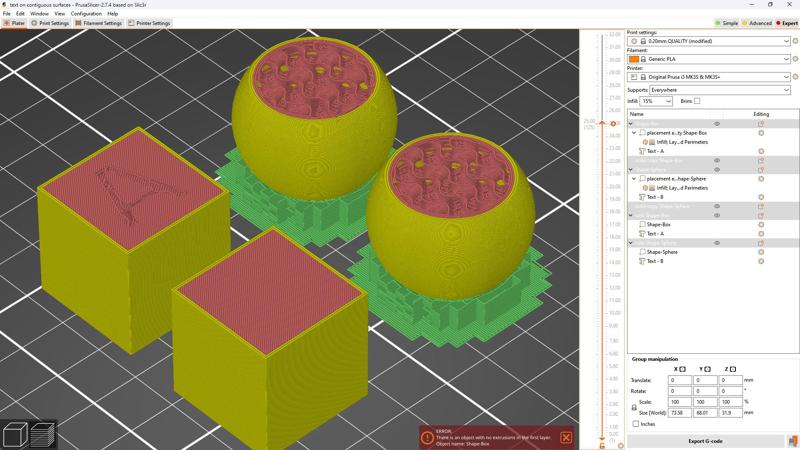Screen dimensions: 800x450
Task: Click the send to SD card icon beside Export G-code
Action: tap(792, 441)
